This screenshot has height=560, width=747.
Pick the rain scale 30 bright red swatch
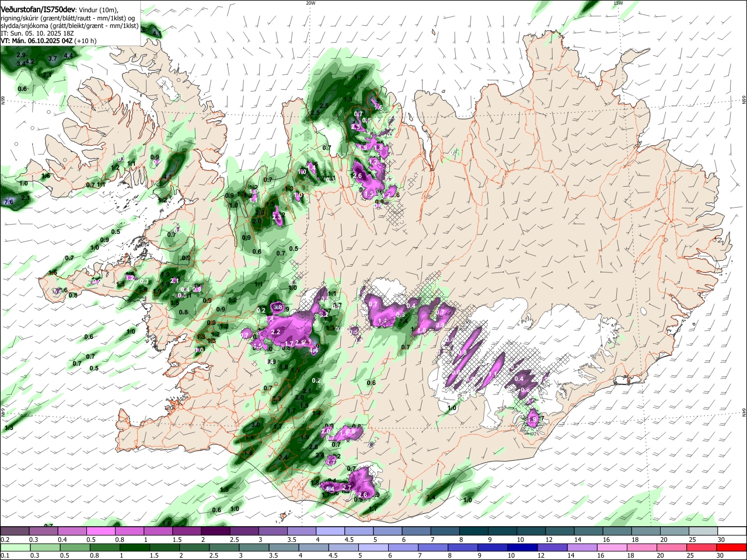pos(730,547)
